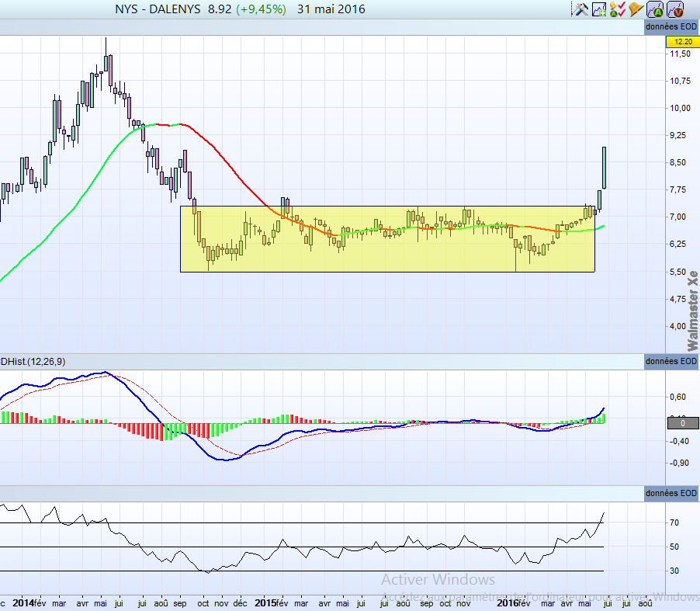Click the 2014 year label on time axis

[23, 603]
